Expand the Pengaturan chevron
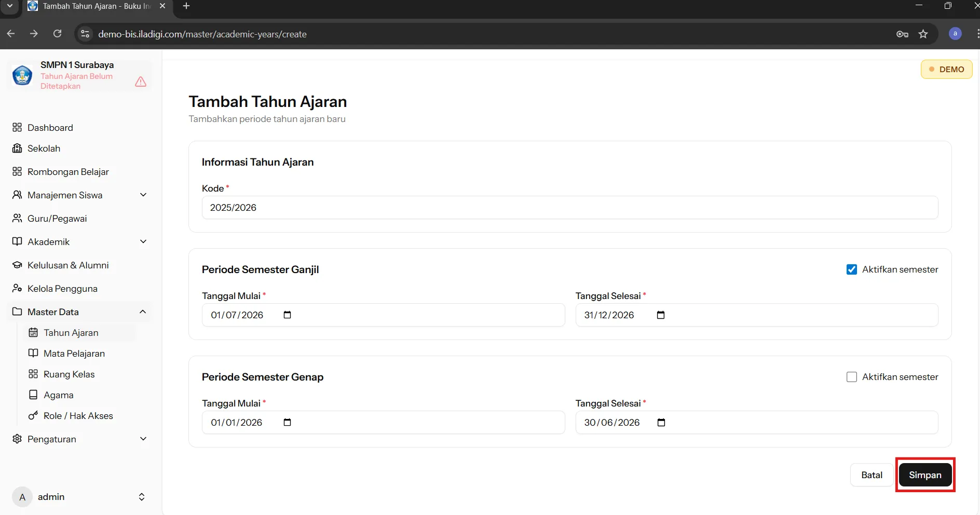 (143, 439)
